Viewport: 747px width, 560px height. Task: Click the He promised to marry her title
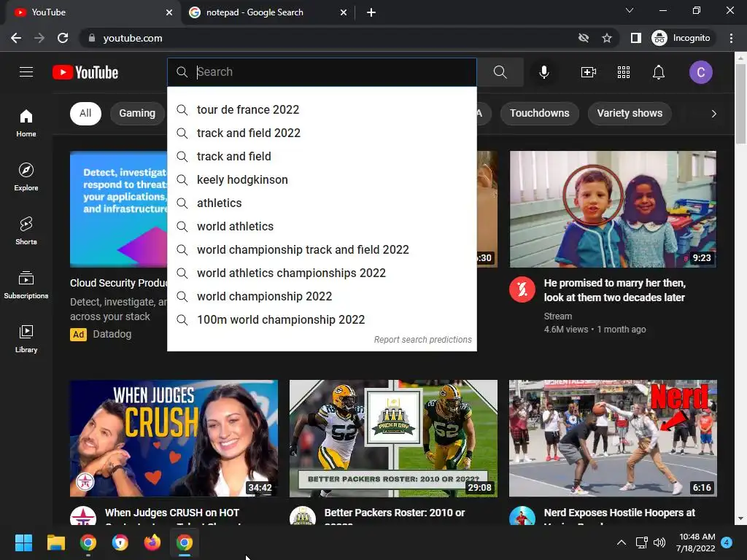pos(614,290)
